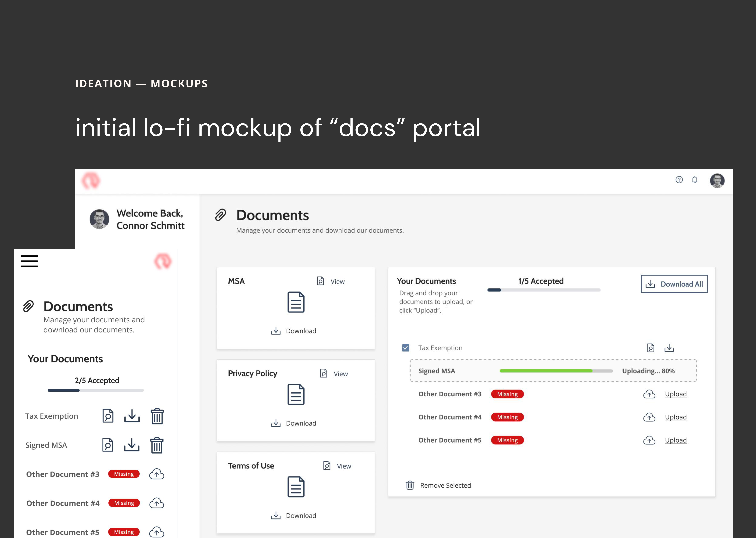Image resolution: width=756 pixels, height=538 pixels.
Task: Uncheck the Tax Exemption checkbox
Action: [405, 348]
